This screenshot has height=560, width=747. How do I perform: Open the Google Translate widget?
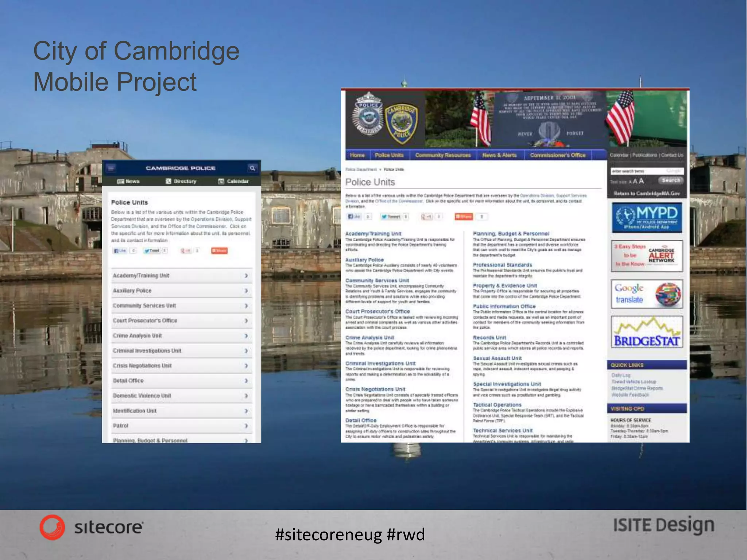coord(646,294)
